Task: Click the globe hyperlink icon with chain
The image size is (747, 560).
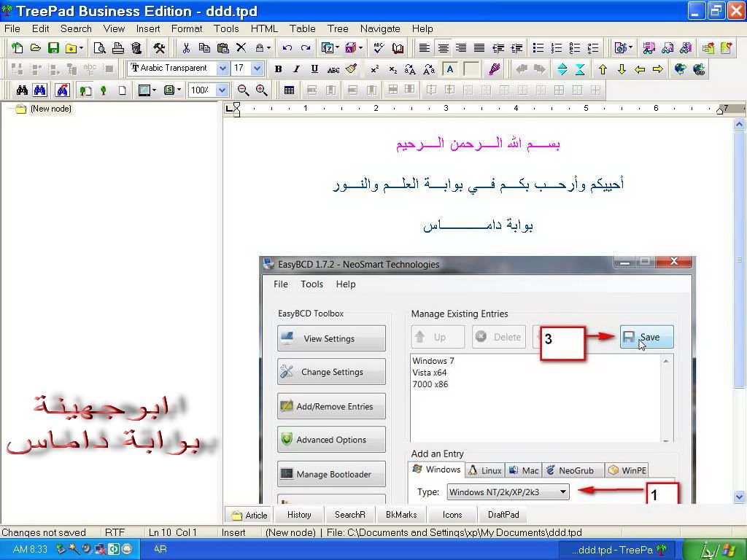Action: [698, 69]
